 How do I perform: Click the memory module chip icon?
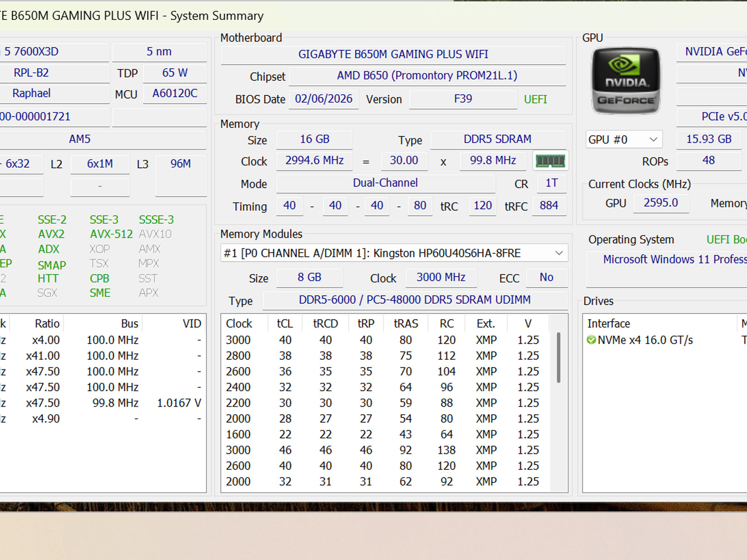[550, 160]
